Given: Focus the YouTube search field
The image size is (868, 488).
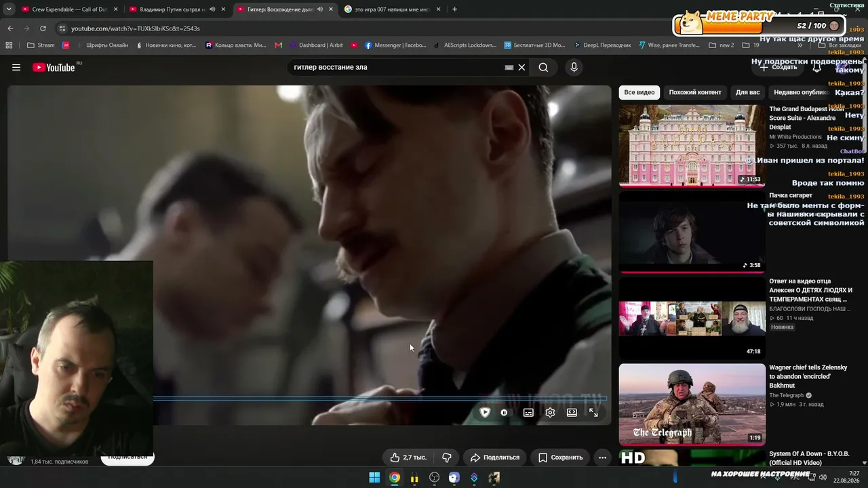Looking at the screenshot, I should coord(397,67).
